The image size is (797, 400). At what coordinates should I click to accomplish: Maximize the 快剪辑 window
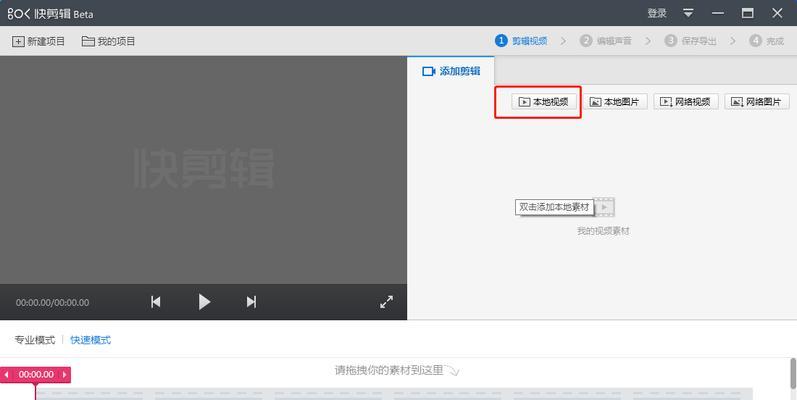pyautogui.click(x=748, y=13)
